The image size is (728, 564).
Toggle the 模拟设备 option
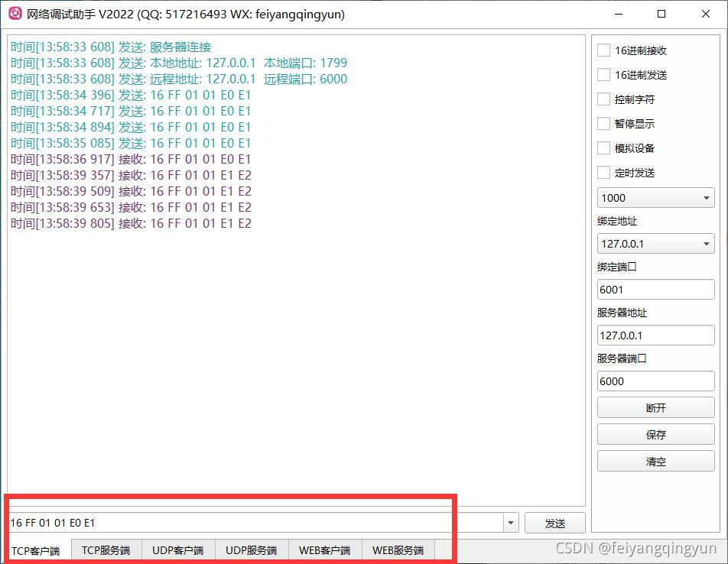coord(603,148)
